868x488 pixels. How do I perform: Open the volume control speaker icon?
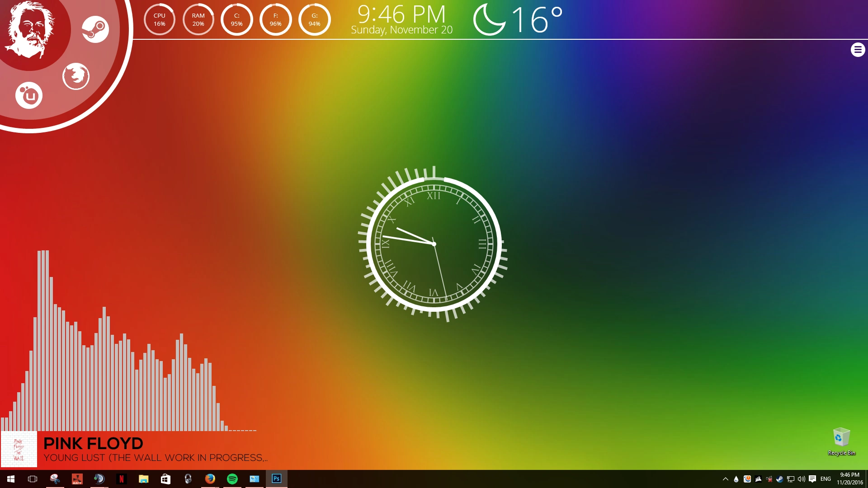pyautogui.click(x=802, y=479)
